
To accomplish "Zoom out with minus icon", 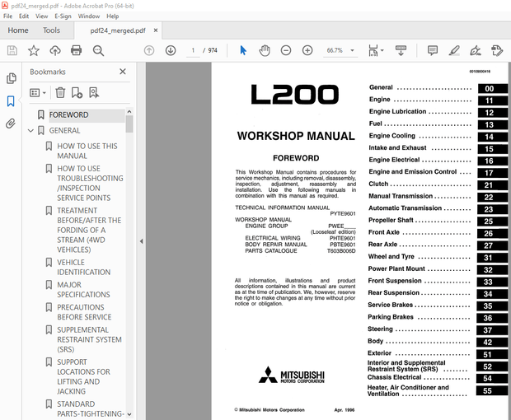I will [x=286, y=50].
